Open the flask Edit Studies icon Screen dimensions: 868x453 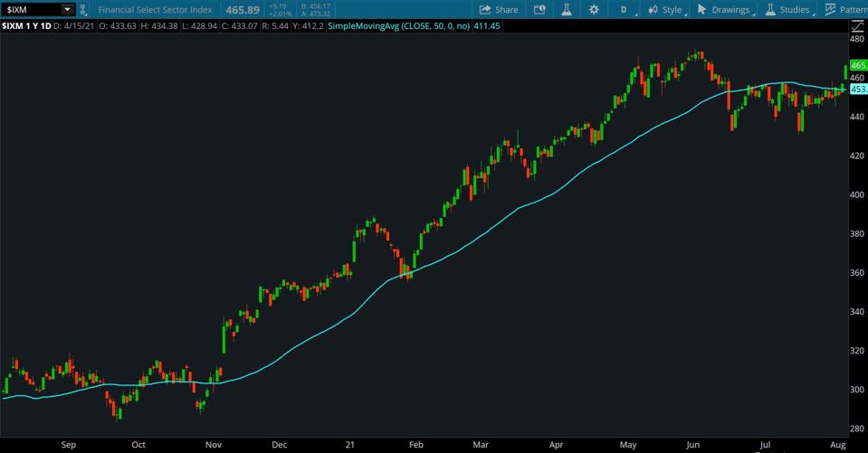567,10
